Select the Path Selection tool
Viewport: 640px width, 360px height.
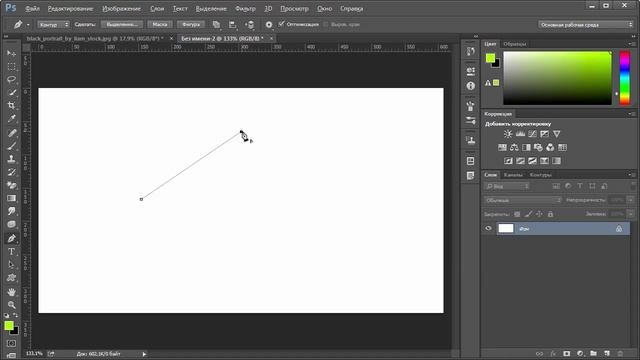11,264
